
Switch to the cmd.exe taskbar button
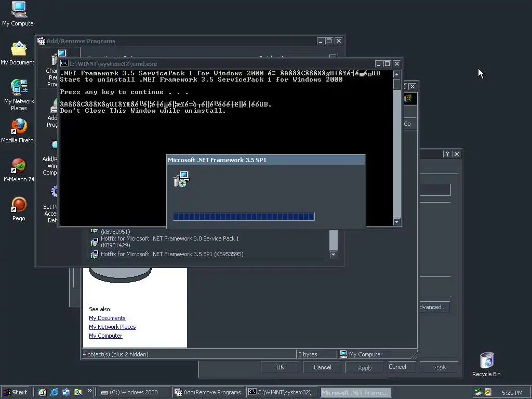(282, 392)
